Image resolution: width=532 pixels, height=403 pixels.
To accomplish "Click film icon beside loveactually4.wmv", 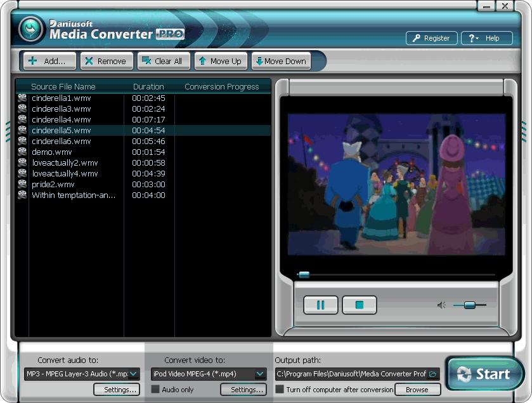I will tap(22, 173).
